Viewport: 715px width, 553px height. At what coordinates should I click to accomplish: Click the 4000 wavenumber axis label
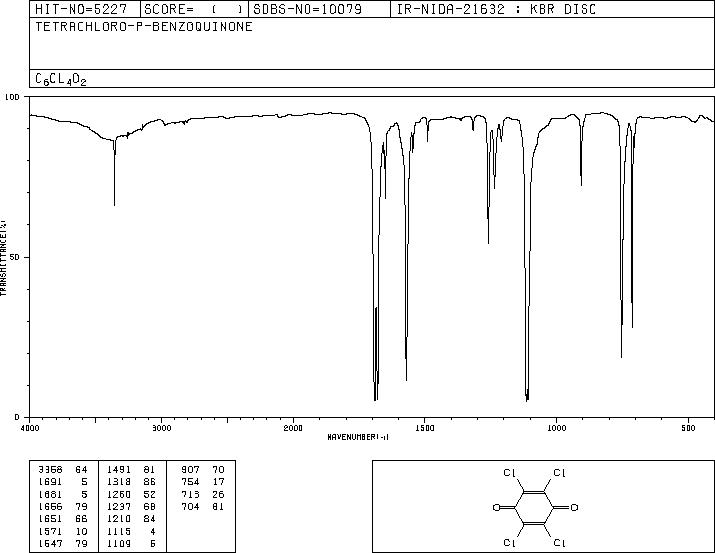(30, 428)
